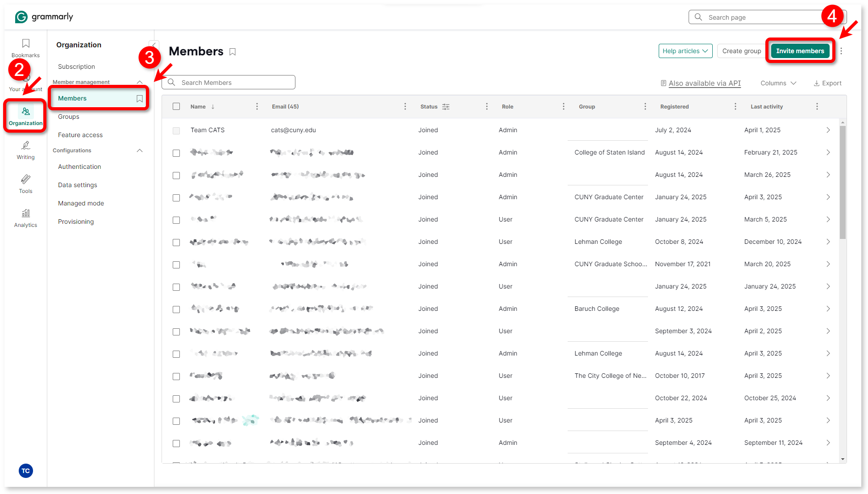
Task: Open details arrow for member registered October 22, 2024
Action: point(828,398)
